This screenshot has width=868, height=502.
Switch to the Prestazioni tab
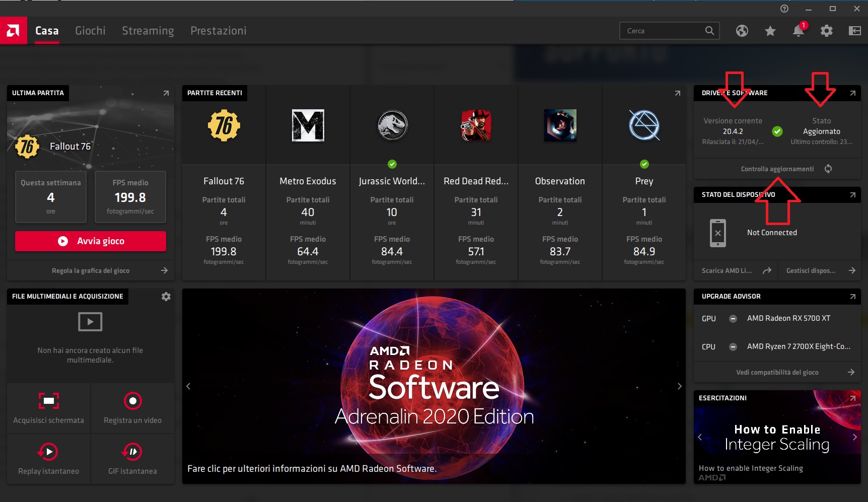pos(219,31)
